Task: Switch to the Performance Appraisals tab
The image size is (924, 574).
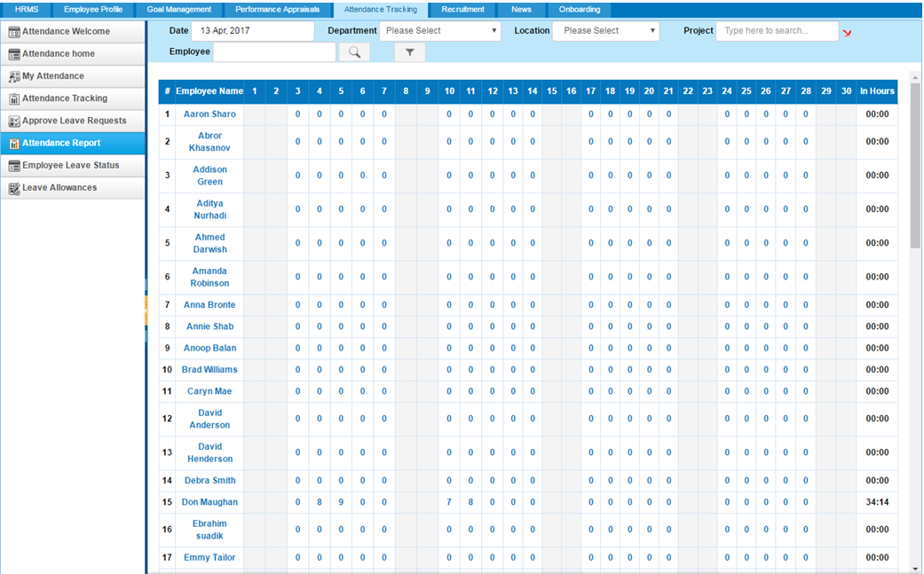Action: coord(278,10)
